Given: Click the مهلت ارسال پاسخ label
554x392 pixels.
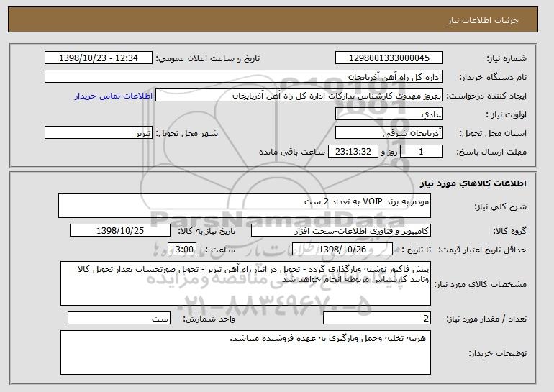Looking at the screenshot, I should (491, 152).
